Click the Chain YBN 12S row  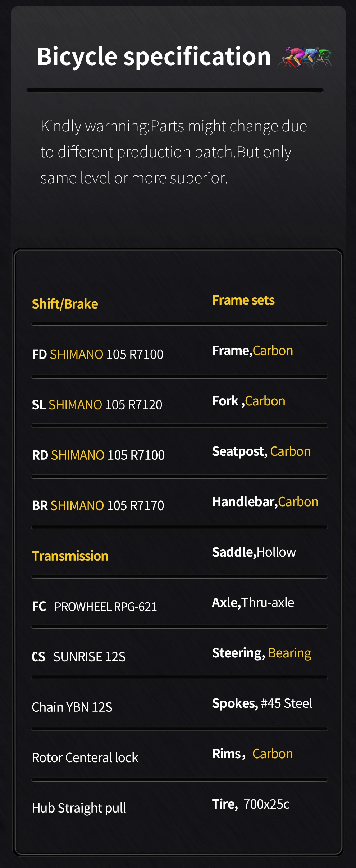(72, 707)
